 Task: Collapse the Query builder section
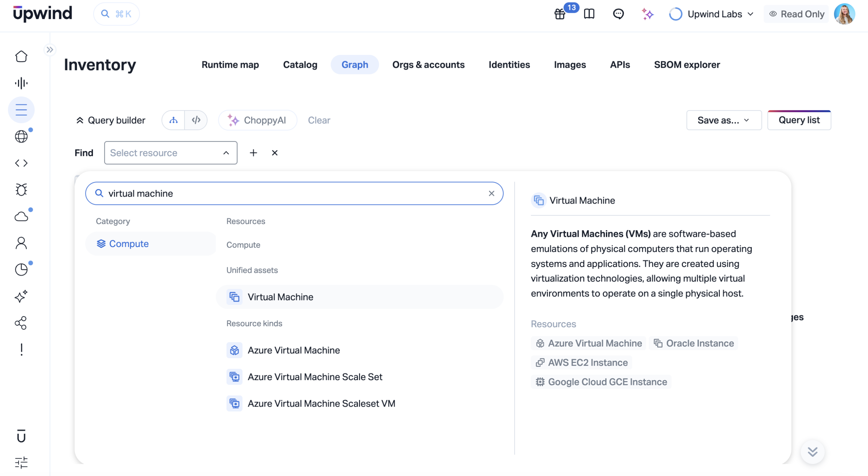pos(111,120)
